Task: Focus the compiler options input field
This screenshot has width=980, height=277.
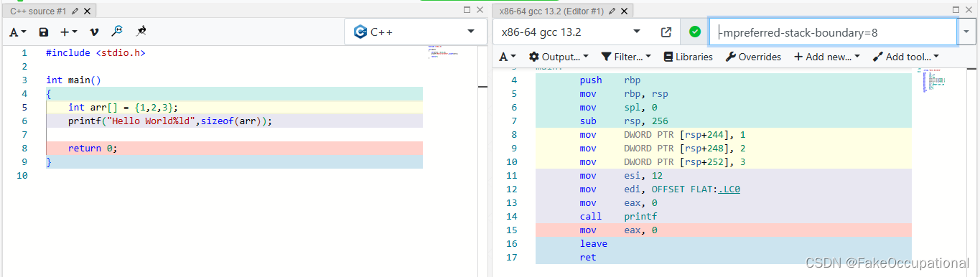Action: (x=833, y=32)
